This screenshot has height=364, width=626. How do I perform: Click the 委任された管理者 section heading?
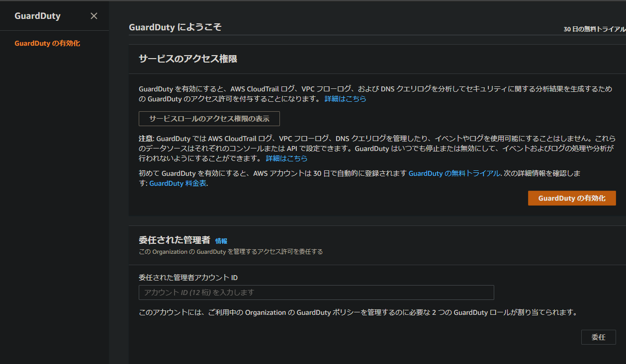coord(175,240)
